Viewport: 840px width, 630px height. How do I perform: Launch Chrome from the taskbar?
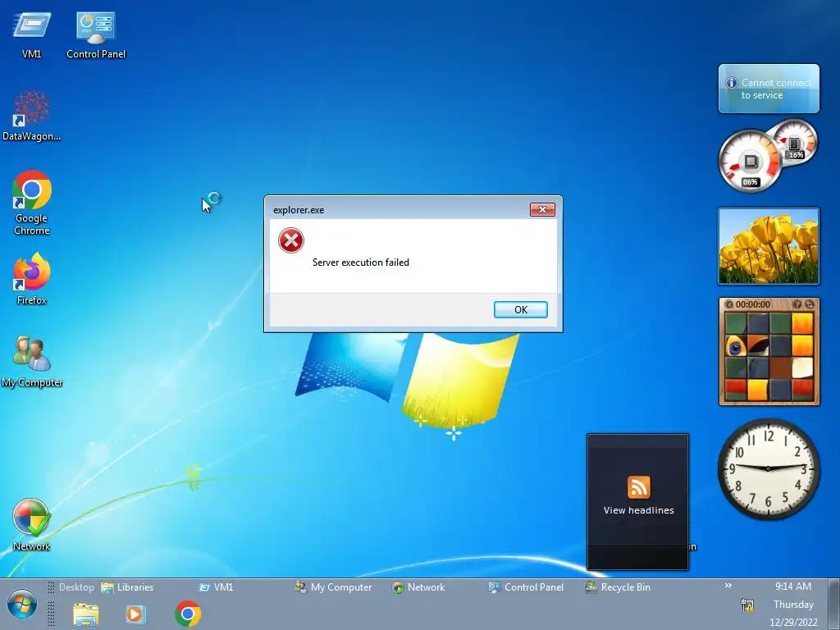(x=188, y=614)
